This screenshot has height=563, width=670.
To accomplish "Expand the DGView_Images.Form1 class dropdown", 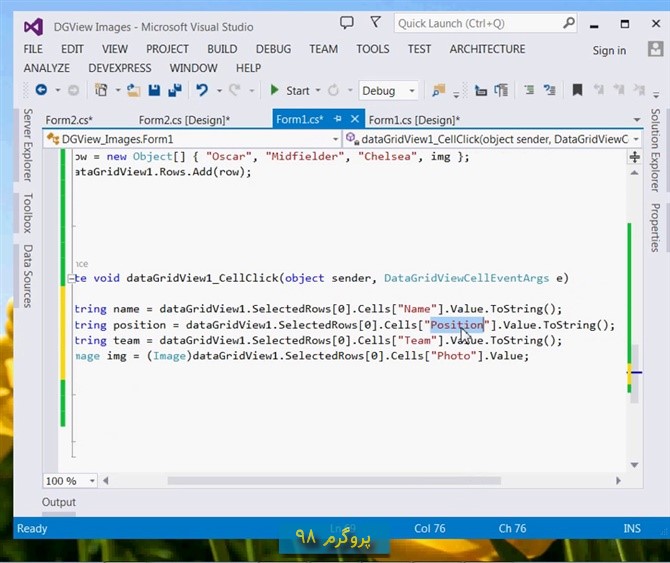I will point(335,139).
